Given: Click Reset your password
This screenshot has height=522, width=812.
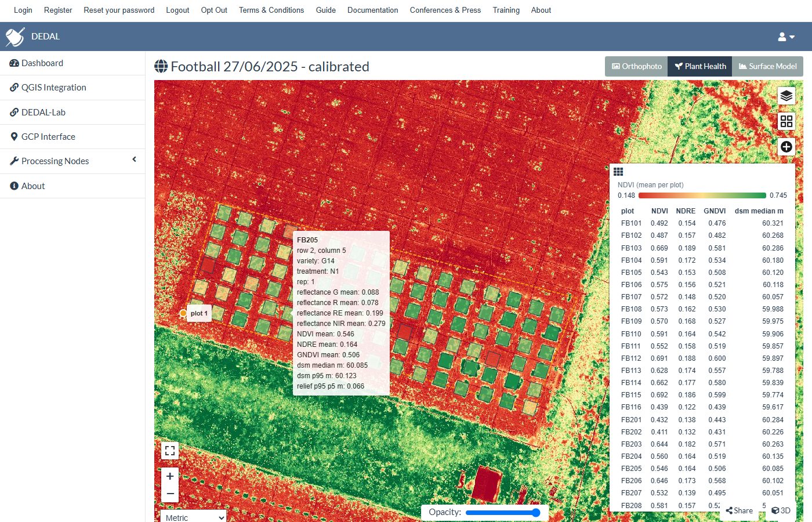Looking at the screenshot, I should [x=119, y=10].
